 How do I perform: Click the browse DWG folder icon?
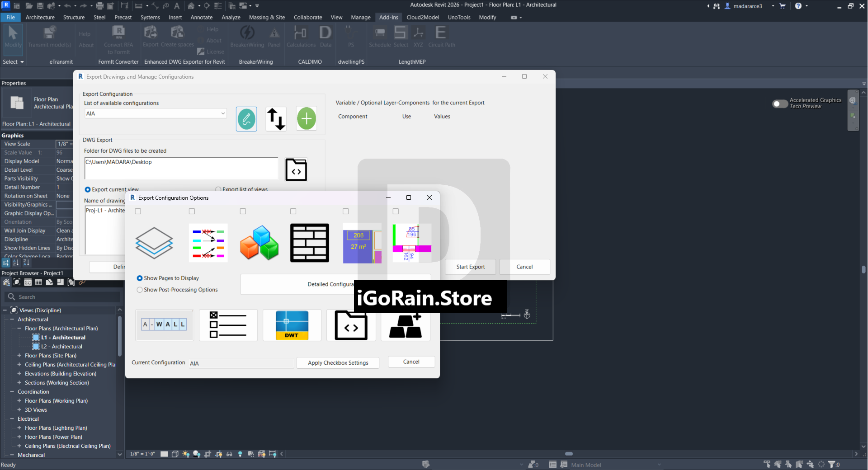(296, 169)
